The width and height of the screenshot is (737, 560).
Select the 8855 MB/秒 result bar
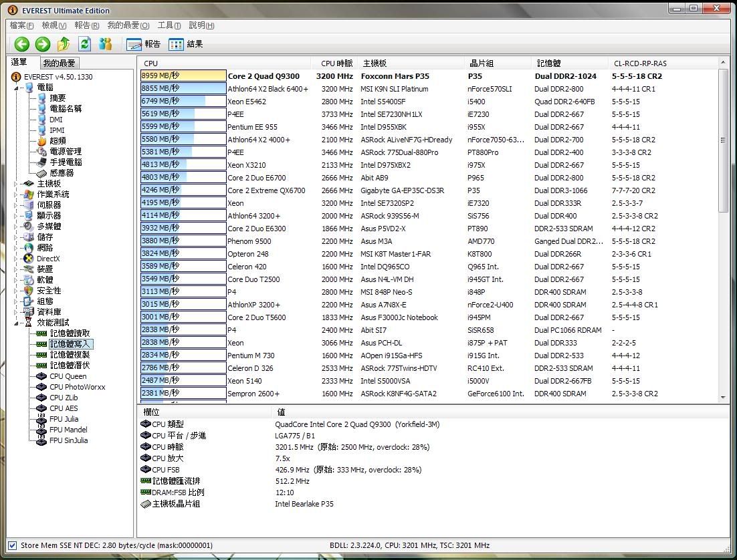coord(183,88)
